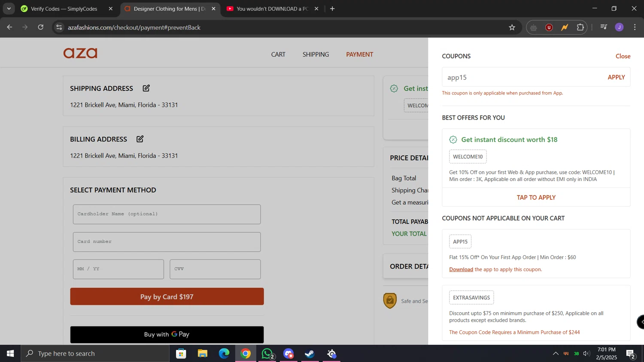Screen dimensions: 644x362
Task: Open Microsoft Edge from taskbar
Action: pos(224,353)
